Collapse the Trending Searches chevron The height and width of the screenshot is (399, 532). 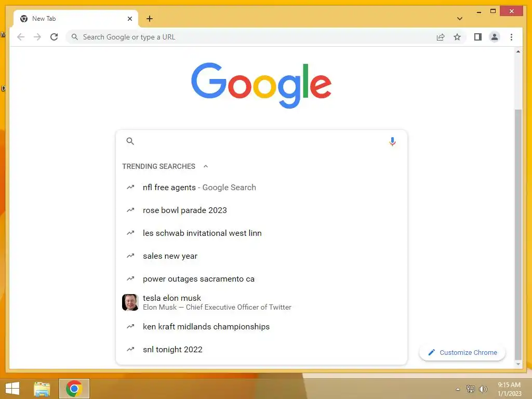pos(206,166)
